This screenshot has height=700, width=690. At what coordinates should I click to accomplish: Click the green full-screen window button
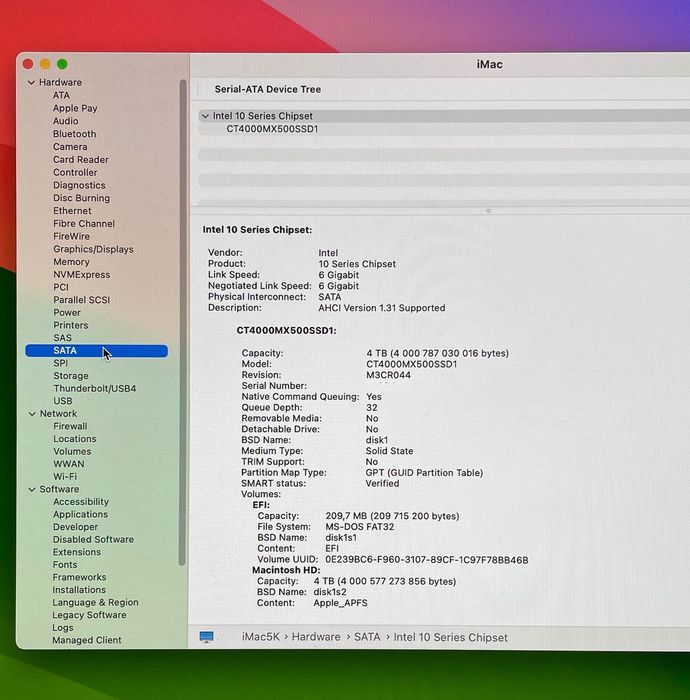click(62, 64)
